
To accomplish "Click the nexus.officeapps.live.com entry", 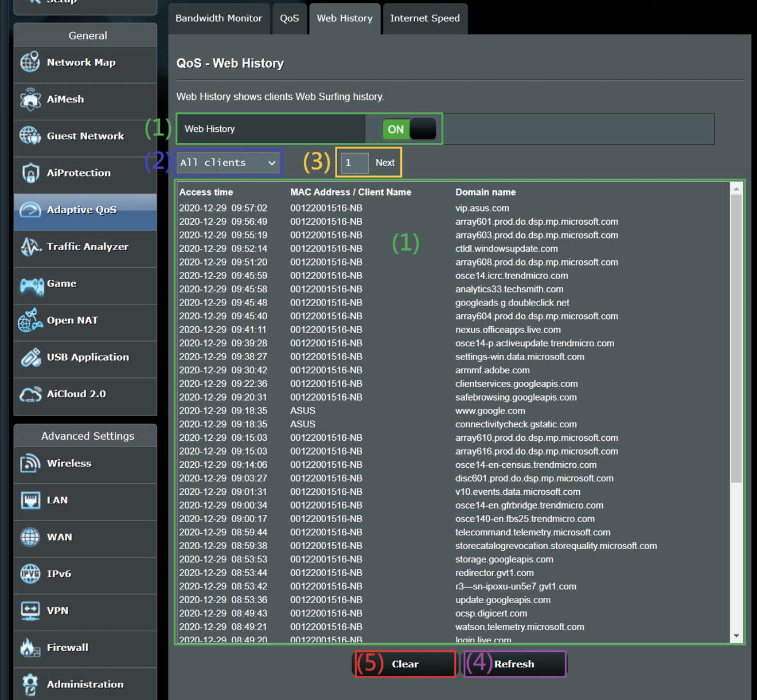I will click(x=508, y=330).
